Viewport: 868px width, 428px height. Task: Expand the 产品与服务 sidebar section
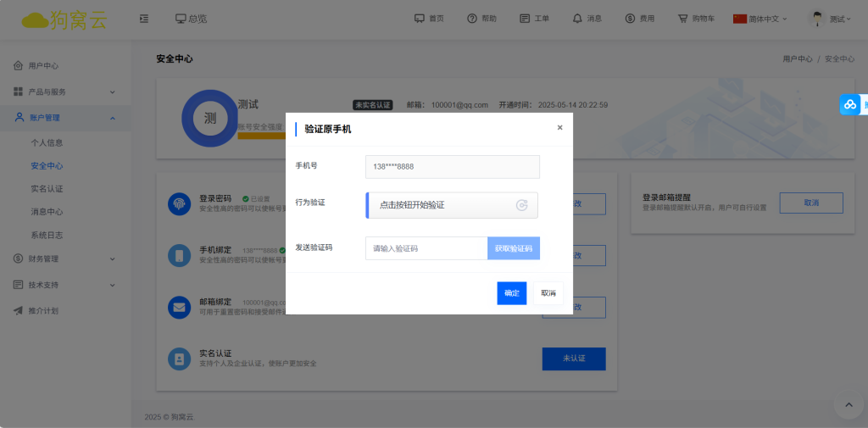[65, 92]
